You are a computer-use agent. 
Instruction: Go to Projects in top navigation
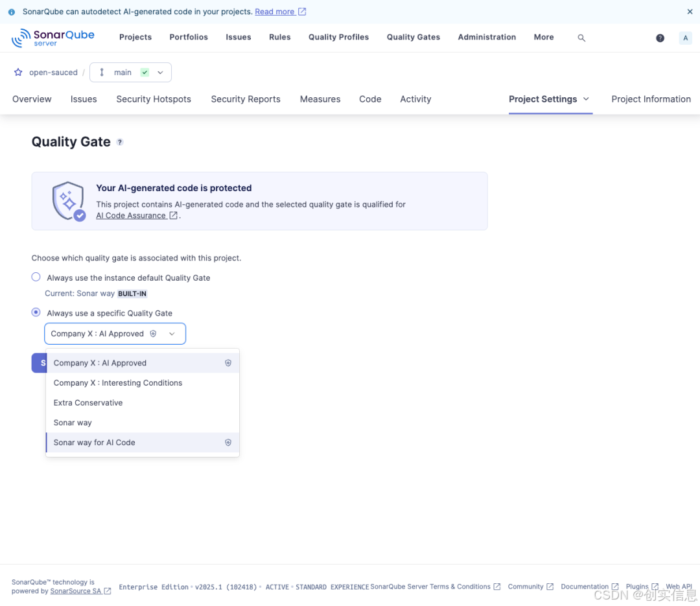pos(135,37)
